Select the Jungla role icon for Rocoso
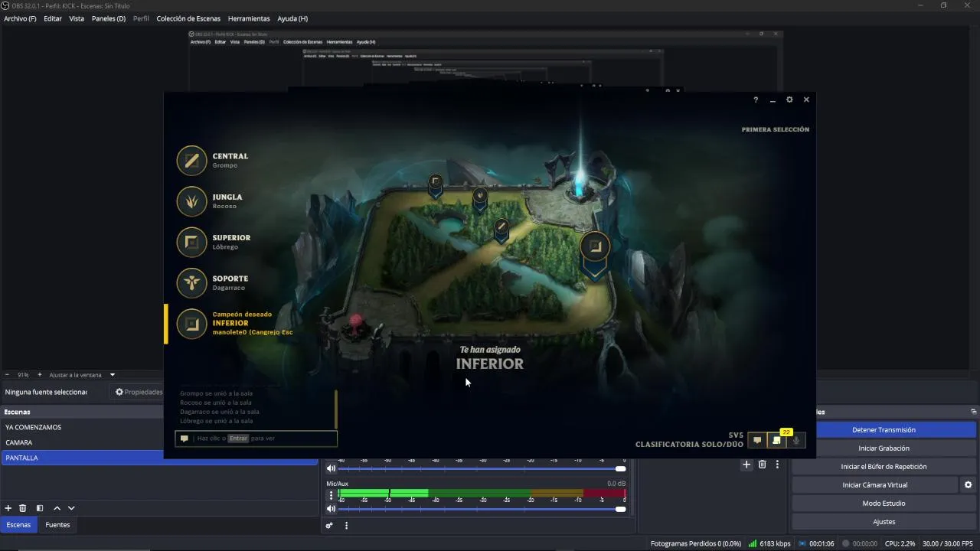This screenshot has height=551, width=980. point(192,201)
